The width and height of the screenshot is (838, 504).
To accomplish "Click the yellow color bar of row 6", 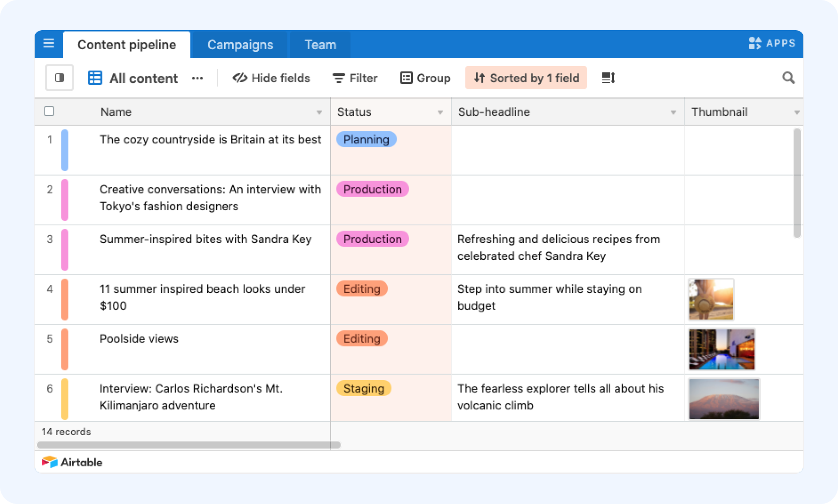I will (x=65, y=399).
